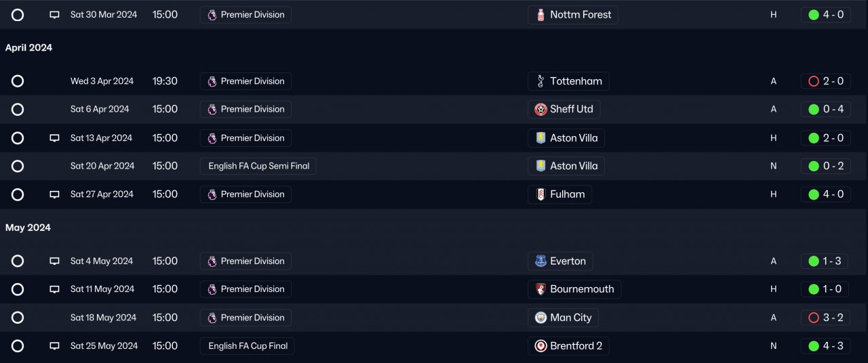Screen dimensions: 868x363
Task: Click the Tottenham club crest icon
Action: coord(540,81)
